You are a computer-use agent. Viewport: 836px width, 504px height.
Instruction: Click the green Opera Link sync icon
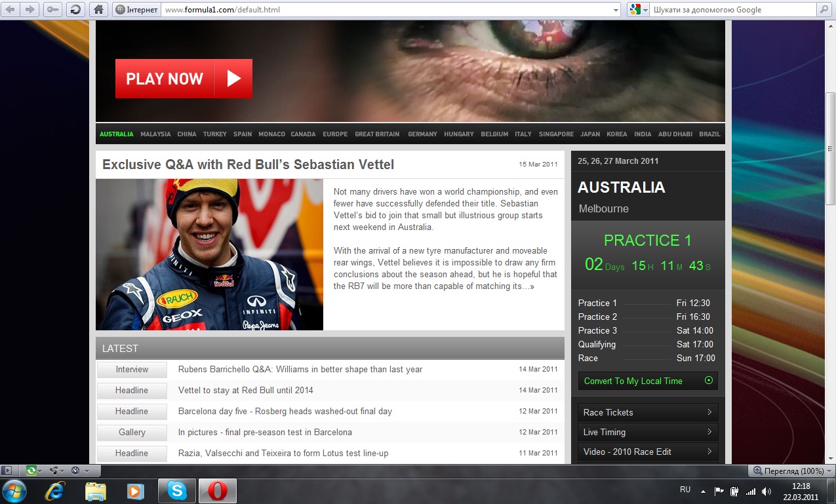[30, 471]
